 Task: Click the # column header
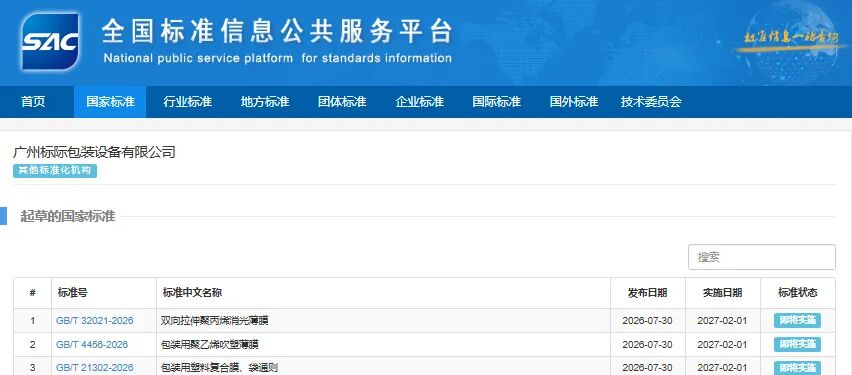click(x=33, y=293)
